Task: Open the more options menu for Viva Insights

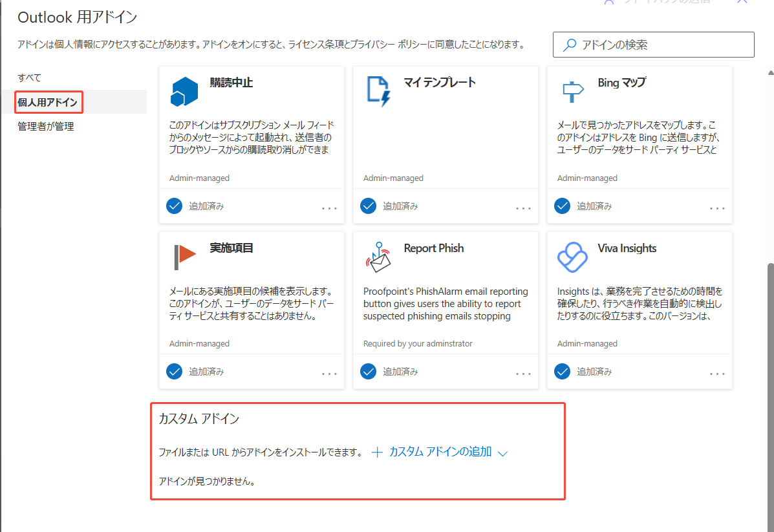Action: coord(717,374)
